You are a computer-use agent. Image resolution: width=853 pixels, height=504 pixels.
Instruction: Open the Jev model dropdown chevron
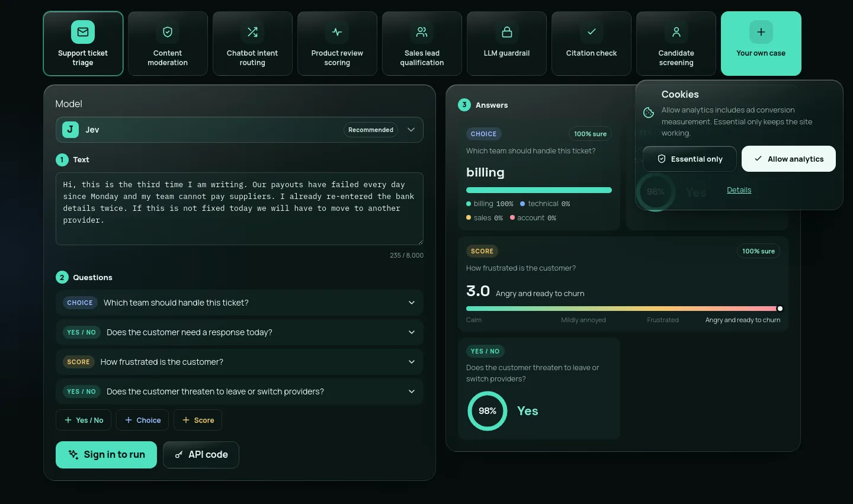click(411, 130)
